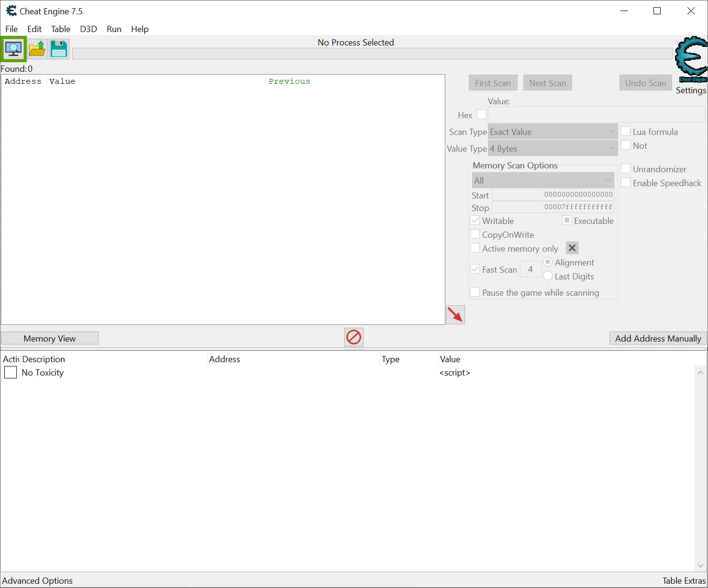This screenshot has width=708, height=588.
Task: Click the Active column header in address table
Action: pyautogui.click(x=11, y=359)
